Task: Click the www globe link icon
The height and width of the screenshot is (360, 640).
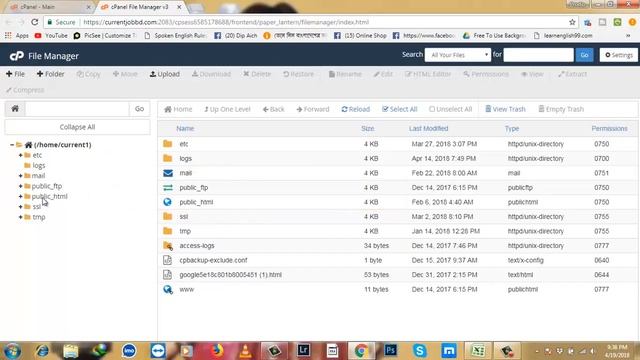Action: (168, 289)
